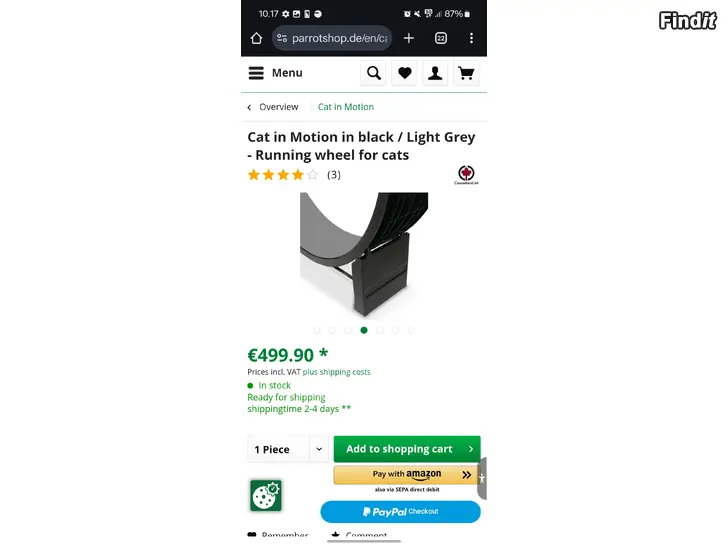Open the plus shipping costs link

[x=337, y=372]
